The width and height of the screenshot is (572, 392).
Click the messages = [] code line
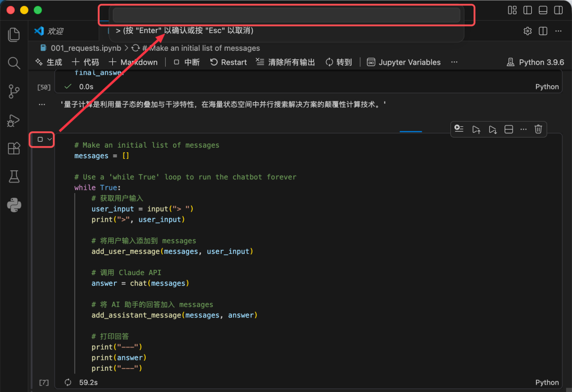102,156
